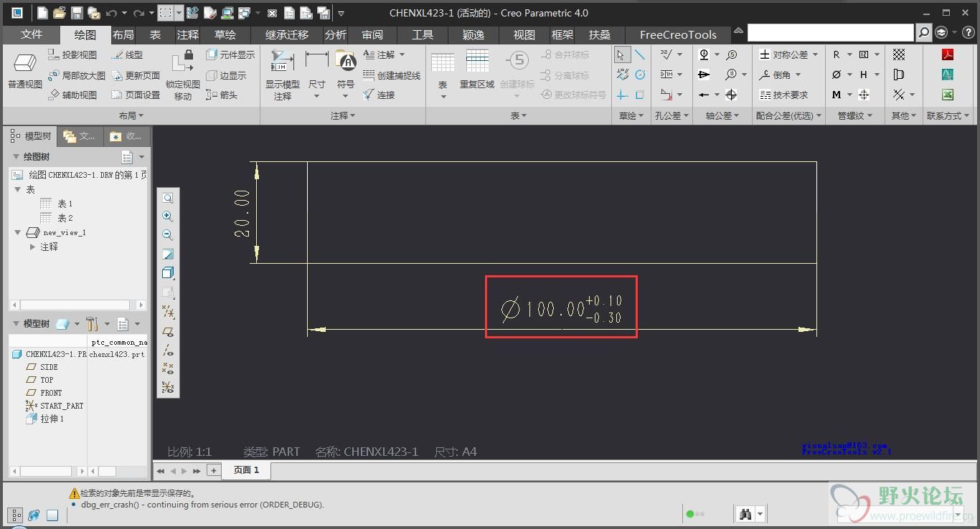Zoom in using the magnifier plus icon
980x529 pixels.
(x=168, y=216)
